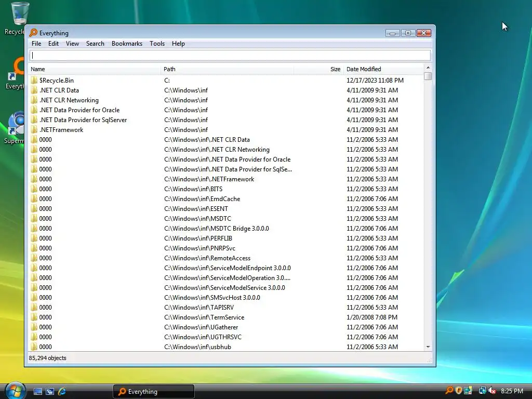Click folder icon of 0000 in UGatherer
This screenshot has height=399, width=532.
tap(34, 327)
